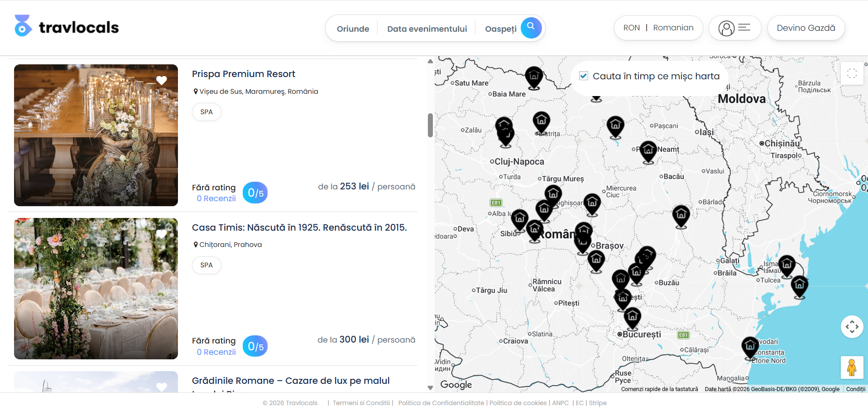This screenshot has height=411, width=868.
Task: Open 0 Recenzii for Casa Timis
Action: click(216, 352)
